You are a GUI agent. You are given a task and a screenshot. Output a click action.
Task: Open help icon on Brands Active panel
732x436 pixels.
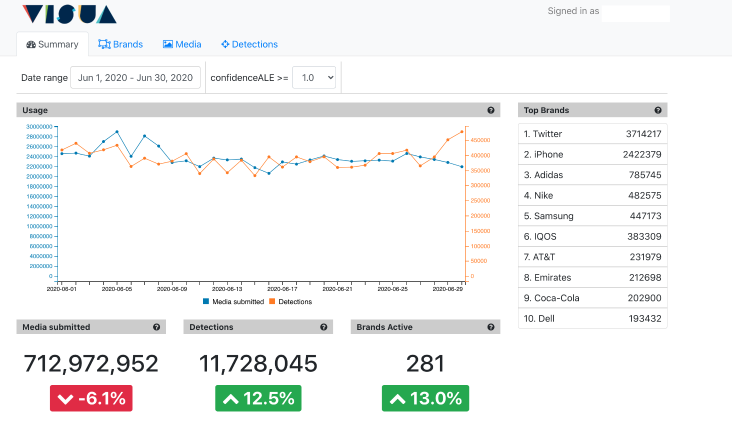491,327
